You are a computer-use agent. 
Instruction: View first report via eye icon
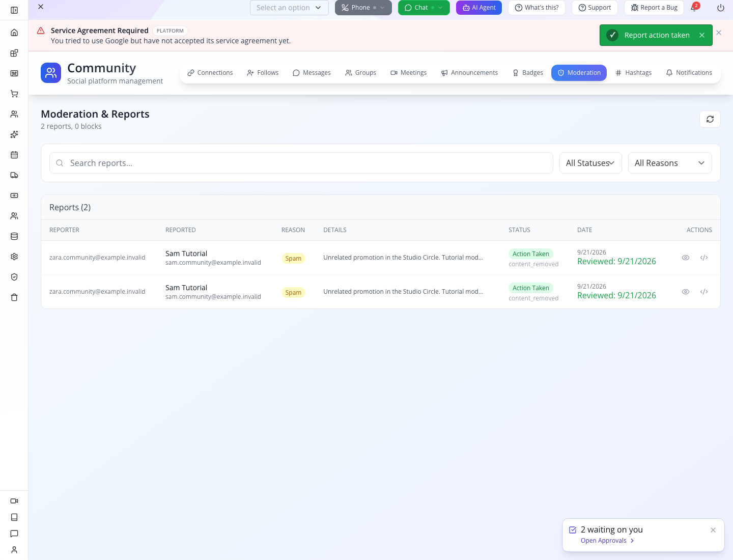[686, 258]
